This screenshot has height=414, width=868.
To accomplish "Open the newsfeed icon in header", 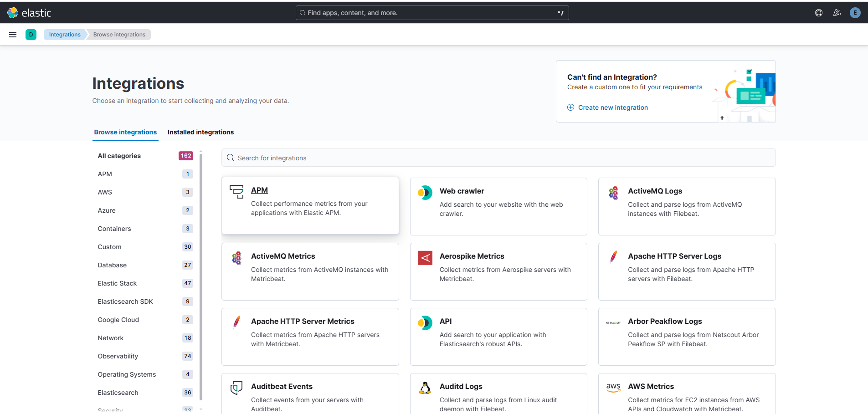I will (x=837, y=13).
